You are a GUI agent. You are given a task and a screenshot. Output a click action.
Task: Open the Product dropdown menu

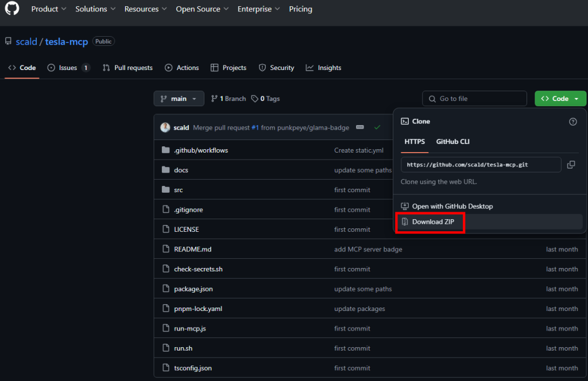[x=49, y=9]
